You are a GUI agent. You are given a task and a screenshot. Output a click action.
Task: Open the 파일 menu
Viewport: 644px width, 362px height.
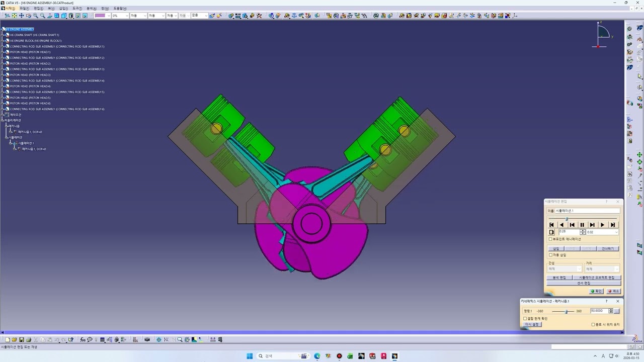click(24, 9)
